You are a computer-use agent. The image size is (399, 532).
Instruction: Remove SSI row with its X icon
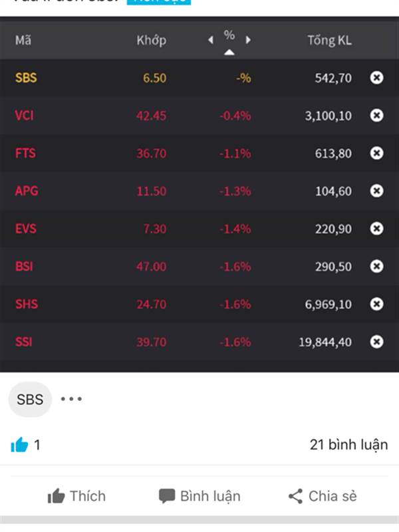pyautogui.click(x=376, y=341)
